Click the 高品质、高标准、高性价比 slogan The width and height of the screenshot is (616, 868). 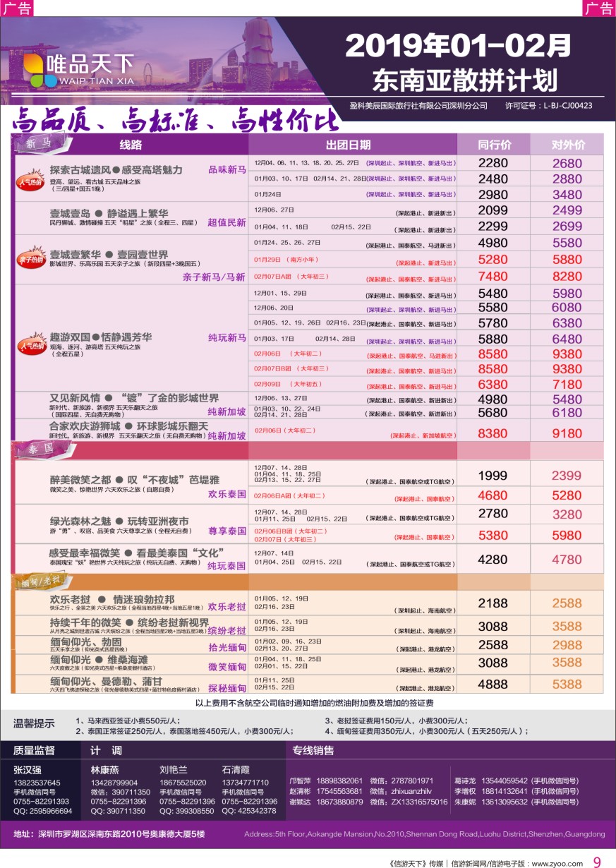coord(174,121)
